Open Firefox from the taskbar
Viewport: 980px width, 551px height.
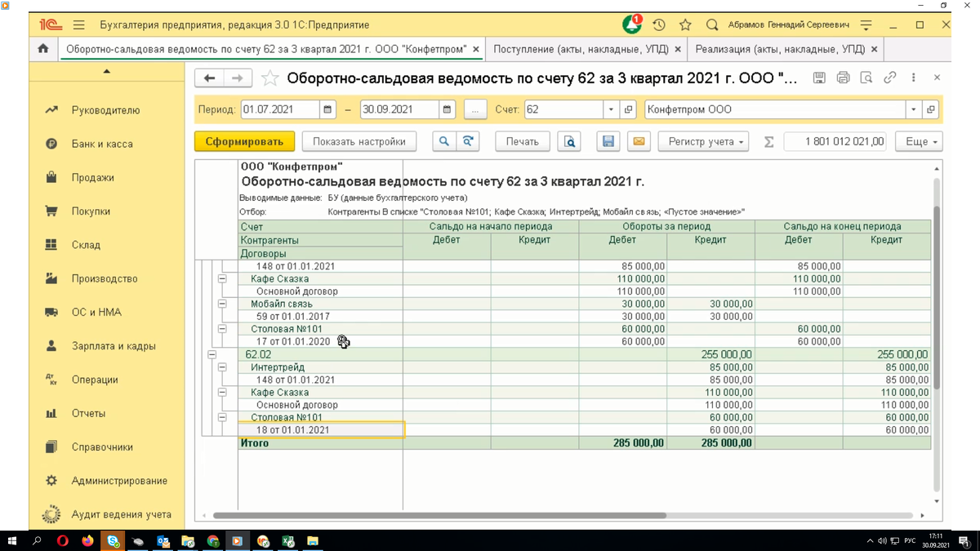click(87, 540)
